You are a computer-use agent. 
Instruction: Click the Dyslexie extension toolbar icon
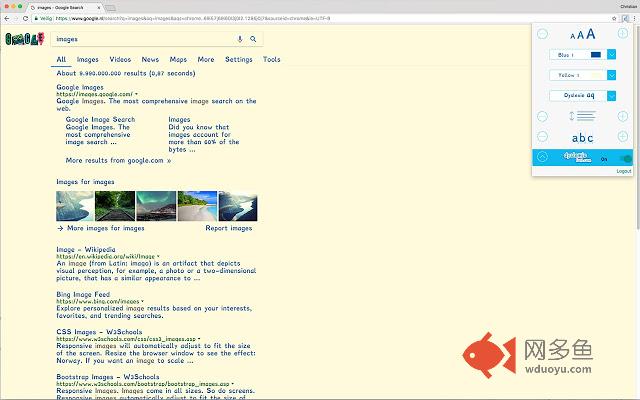click(625, 18)
